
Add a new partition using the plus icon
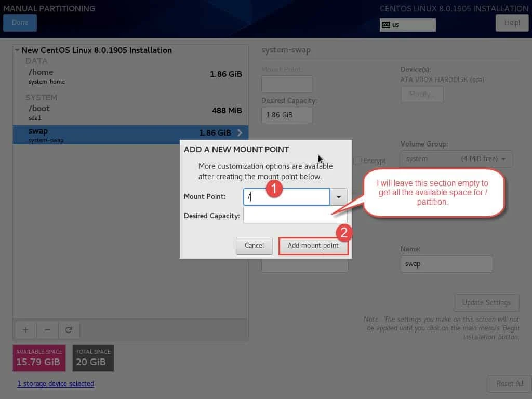(x=25, y=330)
